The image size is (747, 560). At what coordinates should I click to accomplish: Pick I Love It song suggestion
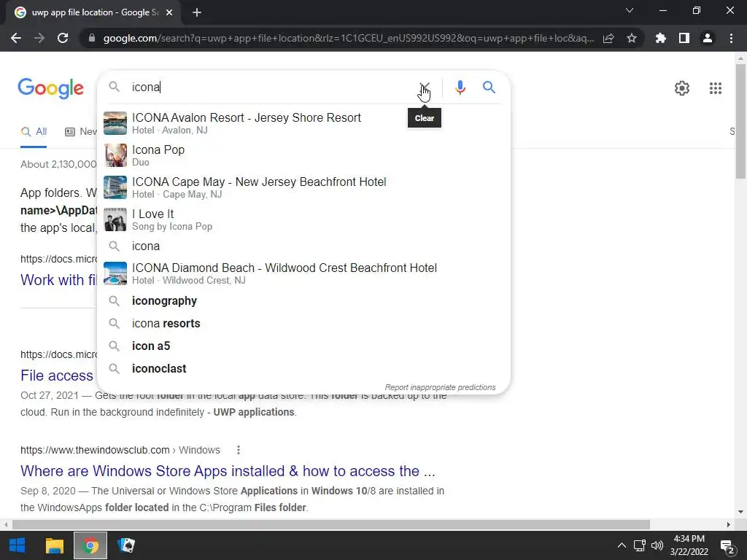coord(303,219)
